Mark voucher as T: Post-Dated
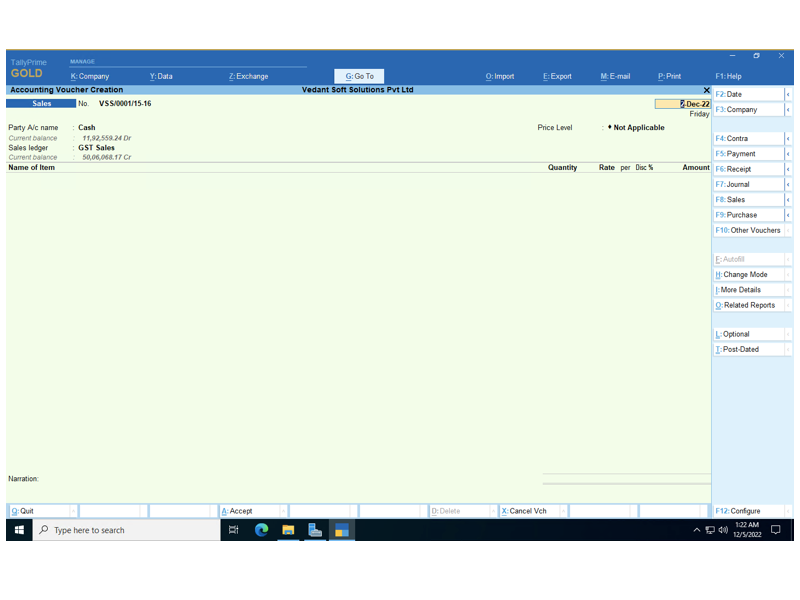 [x=748, y=349]
